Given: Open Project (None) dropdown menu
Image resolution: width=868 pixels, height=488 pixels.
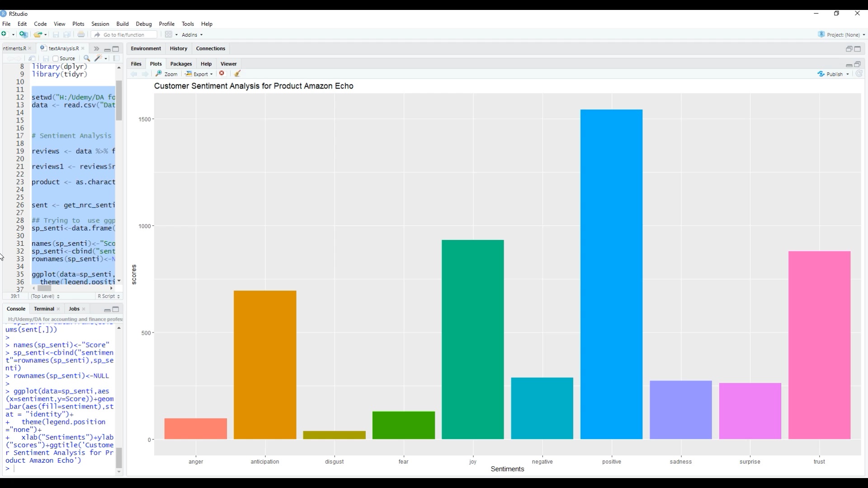Looking at the screenshot, I should click(841, 35).
